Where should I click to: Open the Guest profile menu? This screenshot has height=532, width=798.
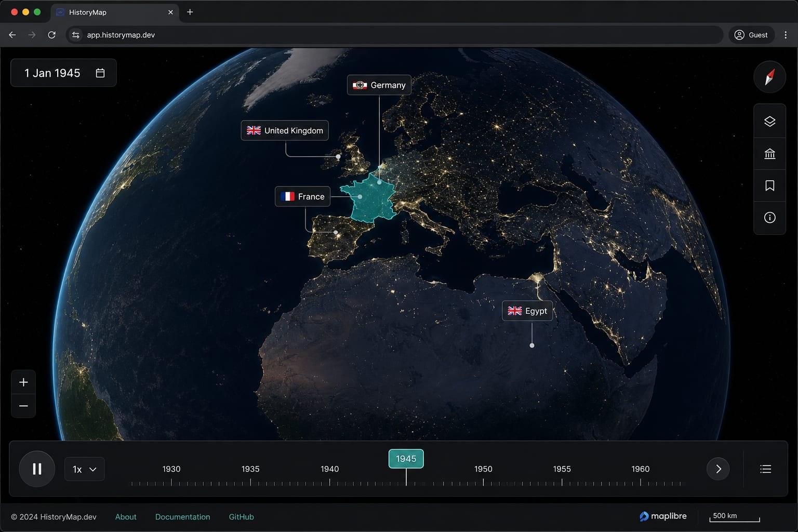point(751,35)
